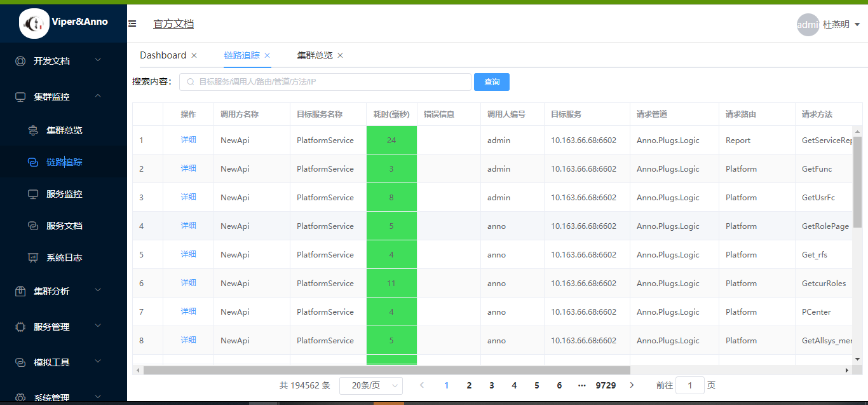Click the horizontal table scrollbar thumb

tap(386, 370)
